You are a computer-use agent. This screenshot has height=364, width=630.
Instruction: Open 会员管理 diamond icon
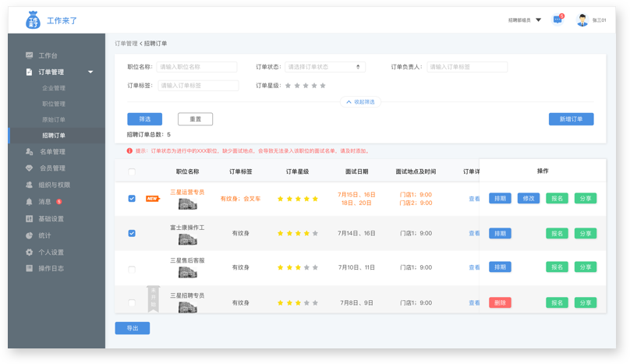(30, 168)
